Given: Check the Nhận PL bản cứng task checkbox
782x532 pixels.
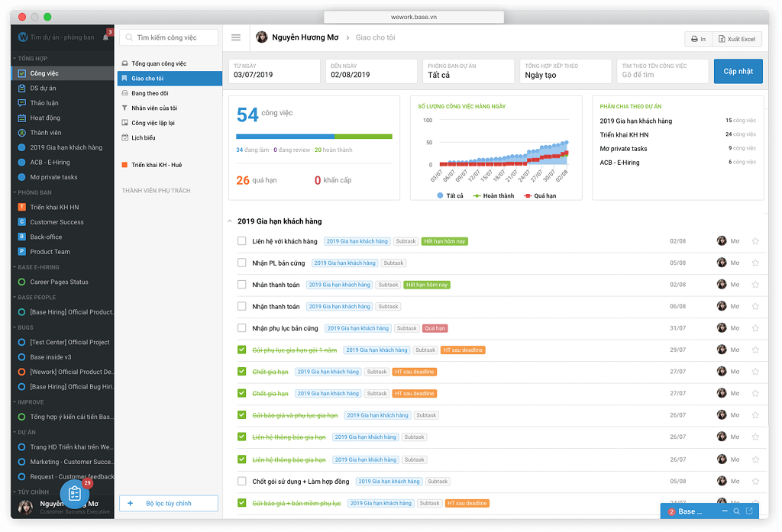Looking at the screenshot, I should 242,263.
